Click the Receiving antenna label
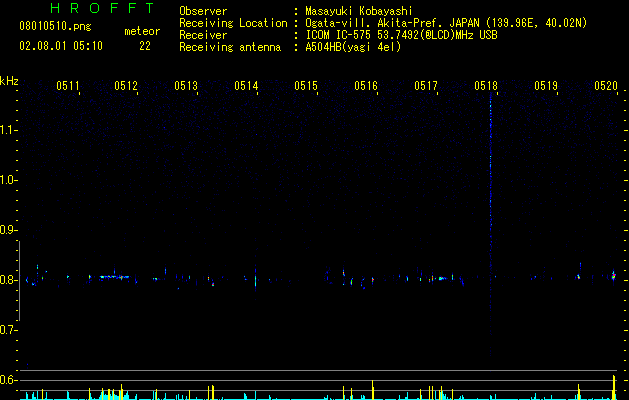The image size is (629, 400). click(x=230, y=47)
